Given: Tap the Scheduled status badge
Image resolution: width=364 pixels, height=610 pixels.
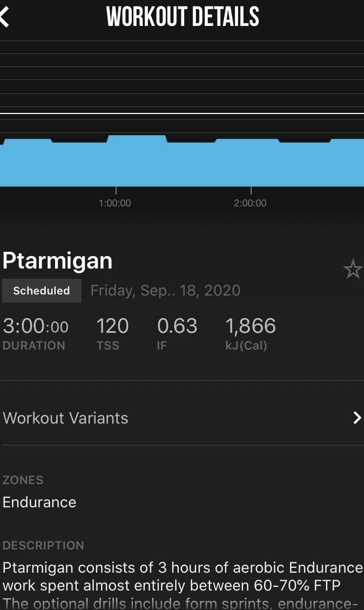Looking at the screenshot, I should coord(42,291).
